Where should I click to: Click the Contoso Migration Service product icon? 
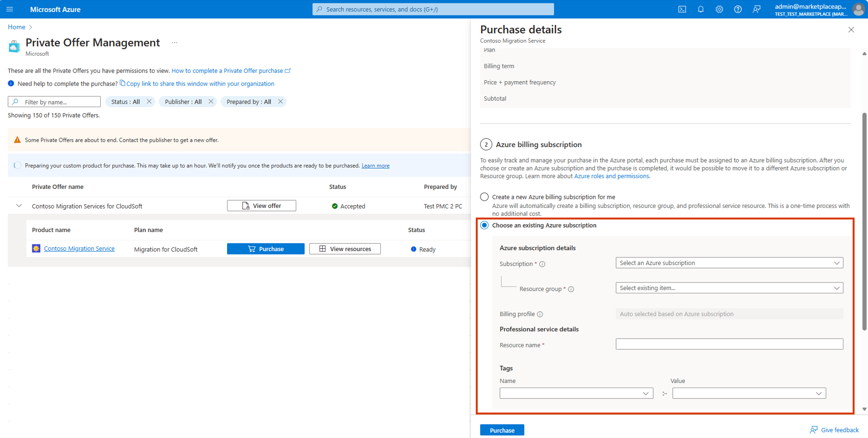(36, 248)
